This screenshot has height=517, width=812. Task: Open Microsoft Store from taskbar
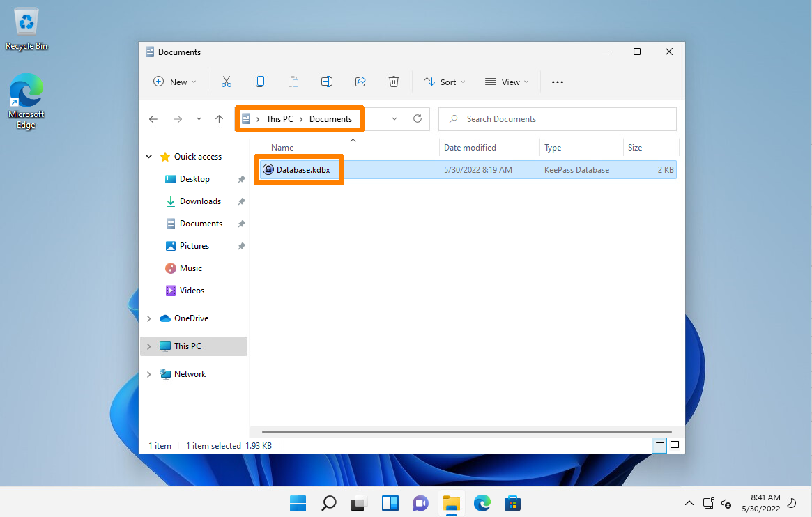tap(513, 502)
